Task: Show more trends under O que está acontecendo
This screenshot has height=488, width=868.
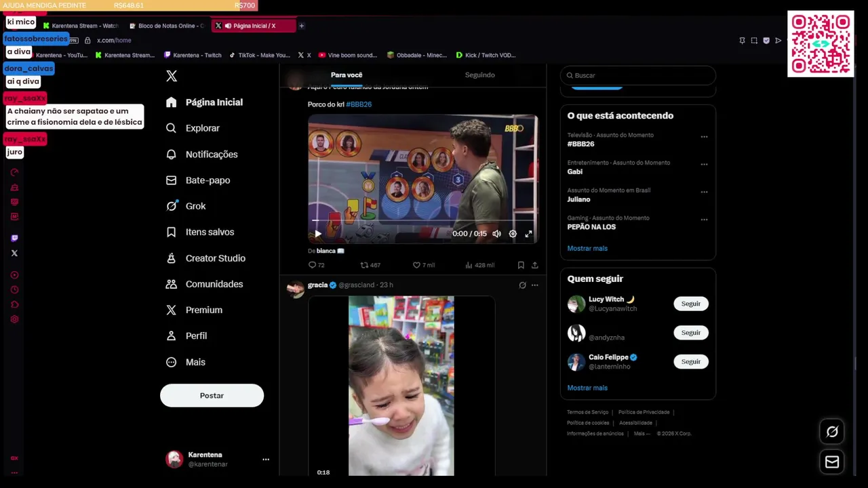Action: (587, 249)
